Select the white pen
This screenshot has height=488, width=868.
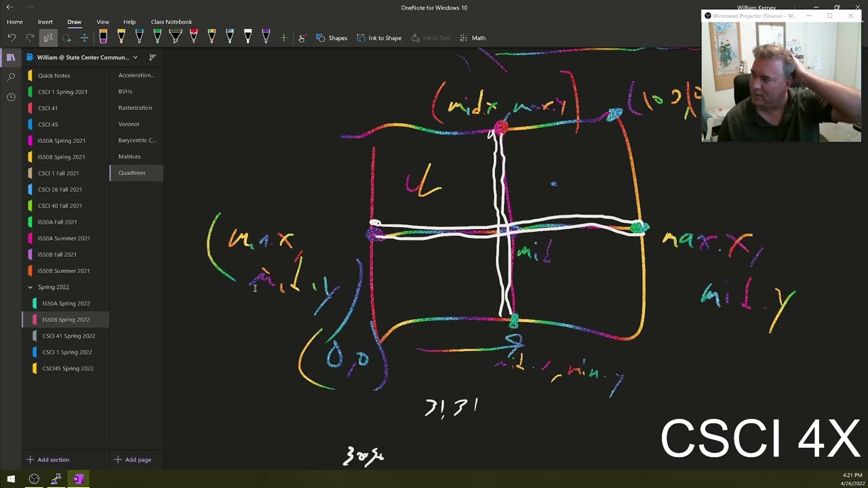pyautogui.click(x=248, y=37)
